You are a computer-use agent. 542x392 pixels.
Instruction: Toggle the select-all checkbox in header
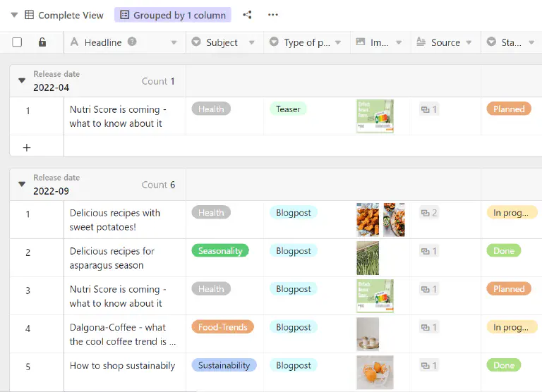coord(17,42)
